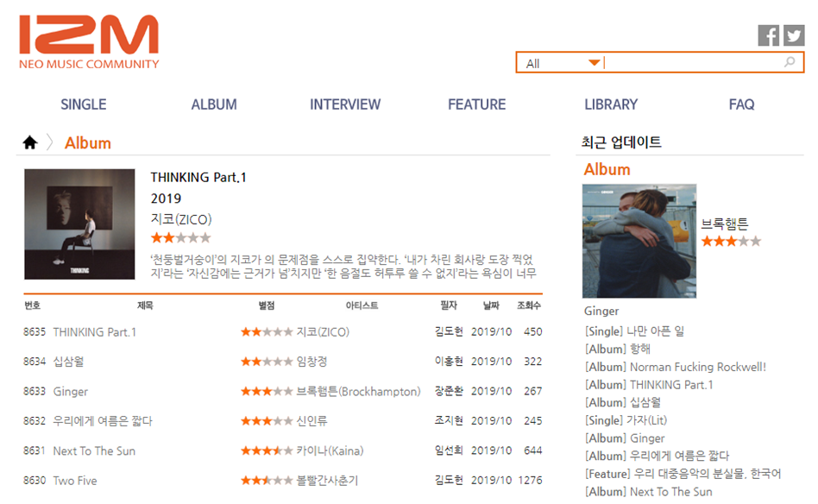
Task: Open [Album] 항해
Action: [618, 349]
